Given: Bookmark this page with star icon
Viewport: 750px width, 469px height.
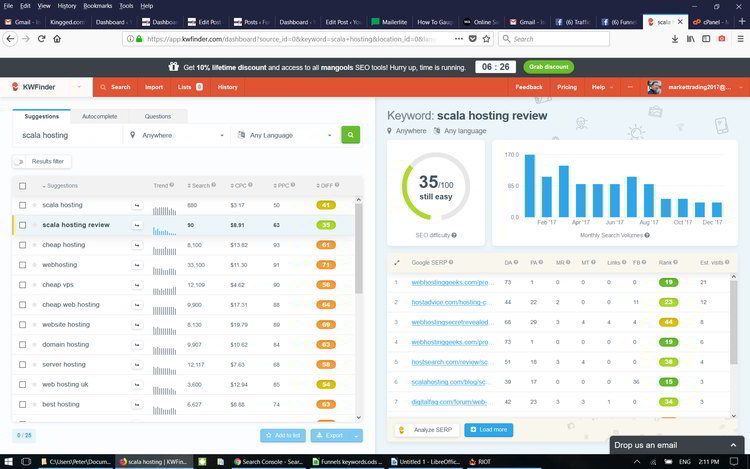Looking at the screenshot, I should (486, 39).
